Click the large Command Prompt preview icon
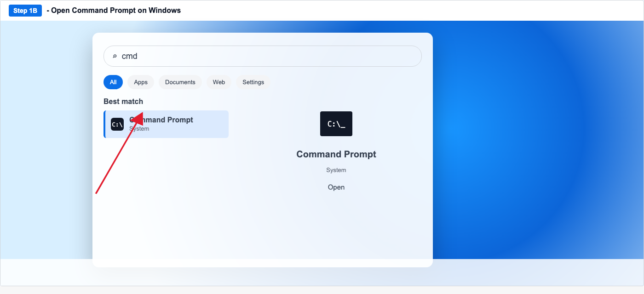Image resolution: width=644 pixels, height=294 pixels. 336,124
